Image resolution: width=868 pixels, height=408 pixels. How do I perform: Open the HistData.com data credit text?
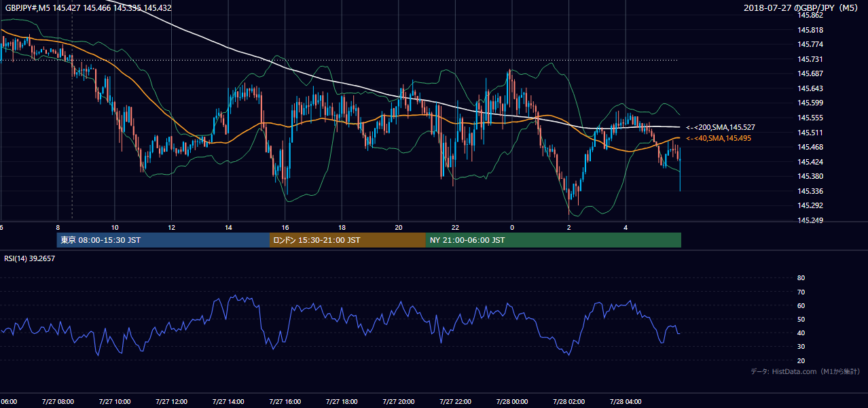(806, 371)
